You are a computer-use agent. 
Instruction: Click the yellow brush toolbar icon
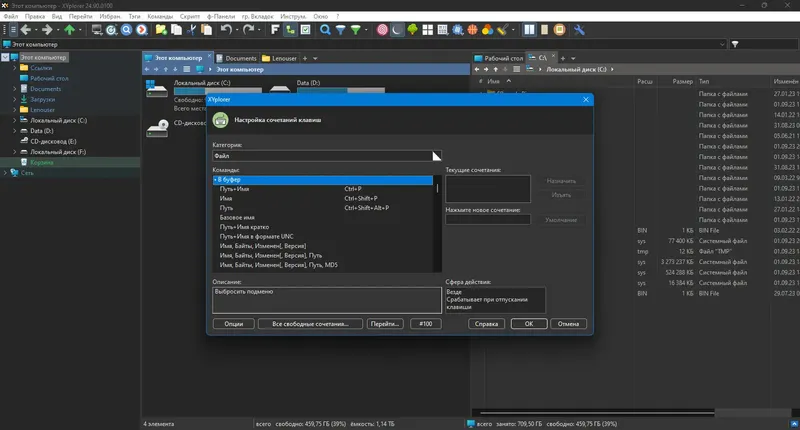pyautogui.click(x=503, y=30)
